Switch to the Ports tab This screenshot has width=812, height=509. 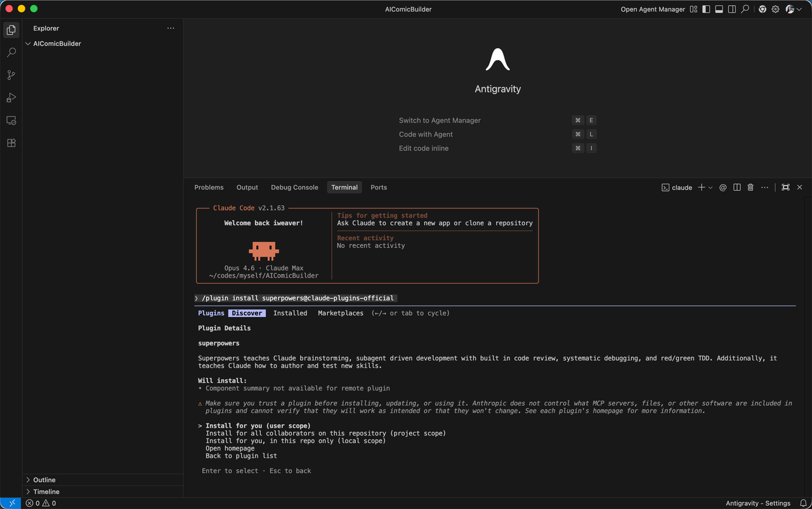(x=379, y=188)
